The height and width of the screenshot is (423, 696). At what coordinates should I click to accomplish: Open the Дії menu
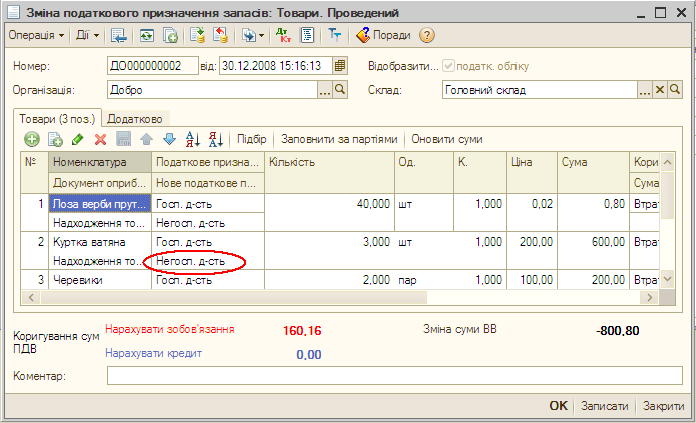coord(87,35)
